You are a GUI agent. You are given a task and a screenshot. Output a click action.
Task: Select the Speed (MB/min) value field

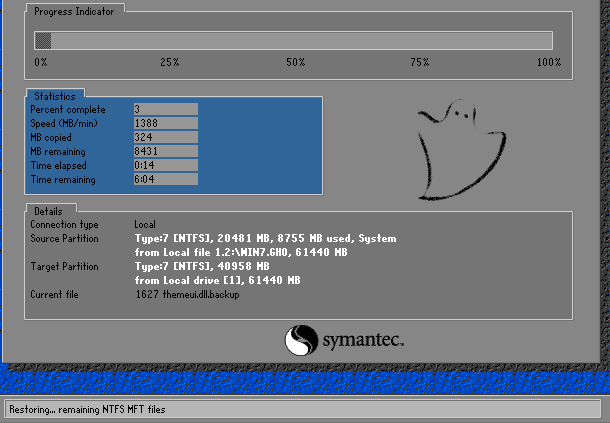click(x=165, y=123)
